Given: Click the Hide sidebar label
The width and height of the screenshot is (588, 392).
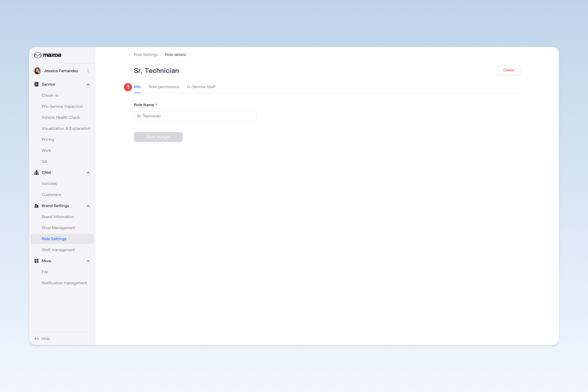Looking at the screenshot, I should 46,339.
